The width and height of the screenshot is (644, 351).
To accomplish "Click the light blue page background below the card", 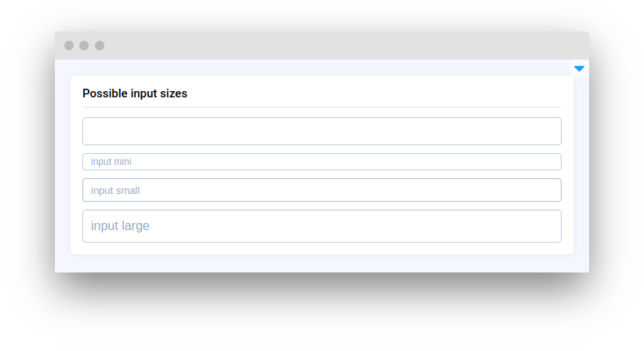I will [x=322, y=264].
